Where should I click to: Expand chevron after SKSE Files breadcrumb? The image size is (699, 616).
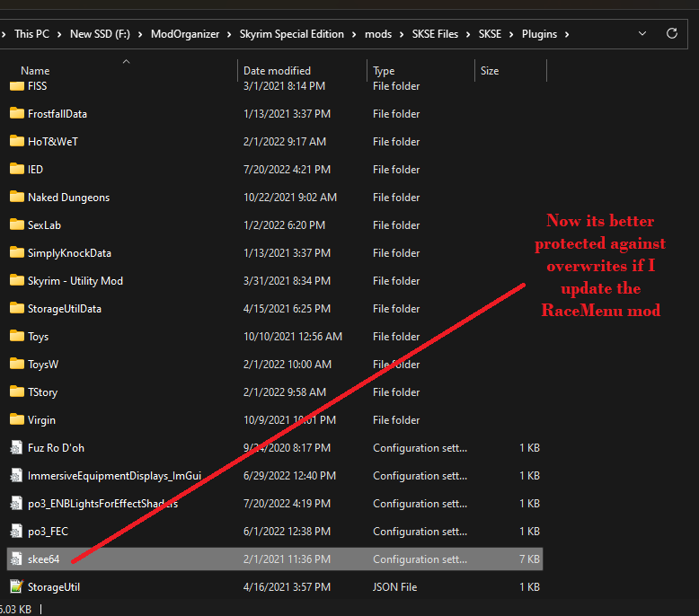(468, 34)
